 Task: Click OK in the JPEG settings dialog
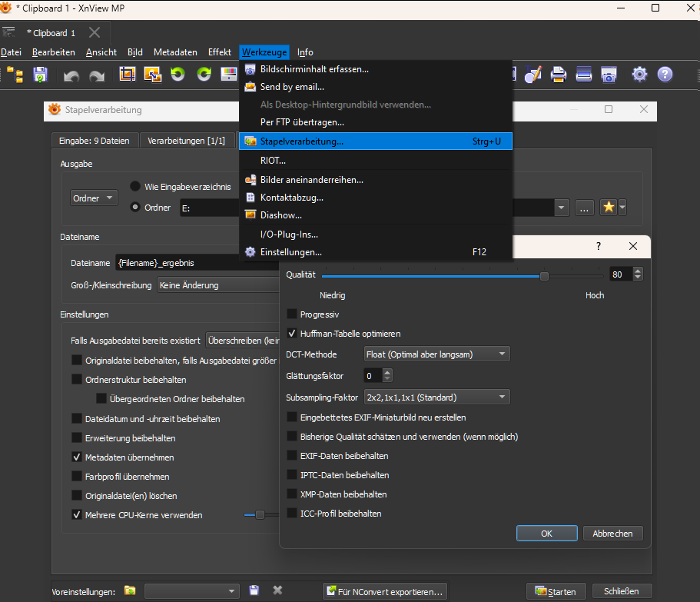tap(547, 534)
